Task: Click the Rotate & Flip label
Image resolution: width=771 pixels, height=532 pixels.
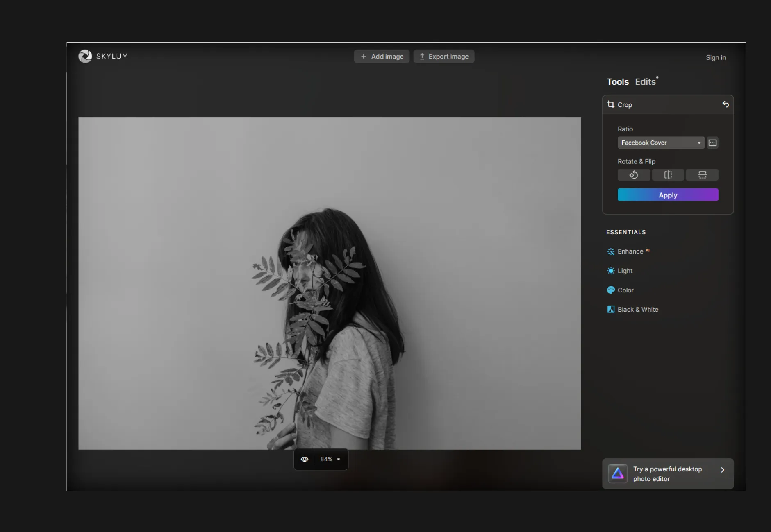Action: pyautogui.click(x=636, y=161)
